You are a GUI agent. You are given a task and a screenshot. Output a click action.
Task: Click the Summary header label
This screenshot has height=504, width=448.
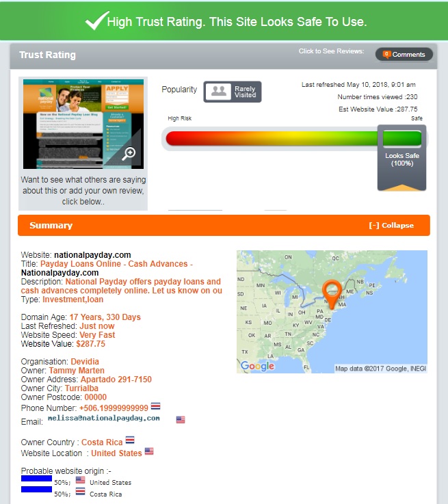[x=51, y=225]
